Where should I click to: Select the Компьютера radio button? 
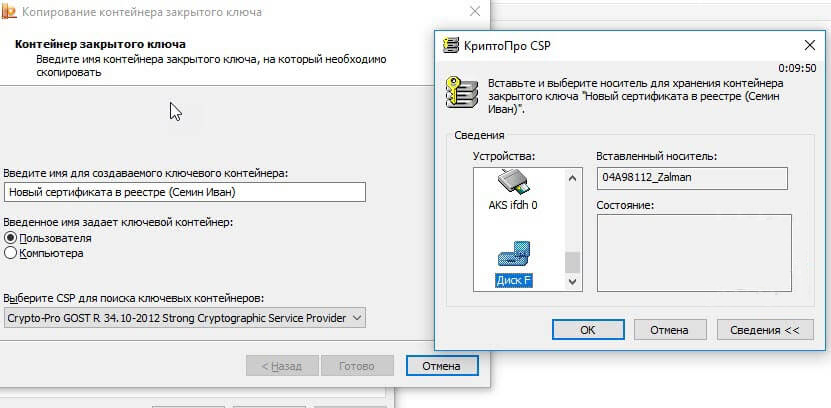[x=11, y=253]
